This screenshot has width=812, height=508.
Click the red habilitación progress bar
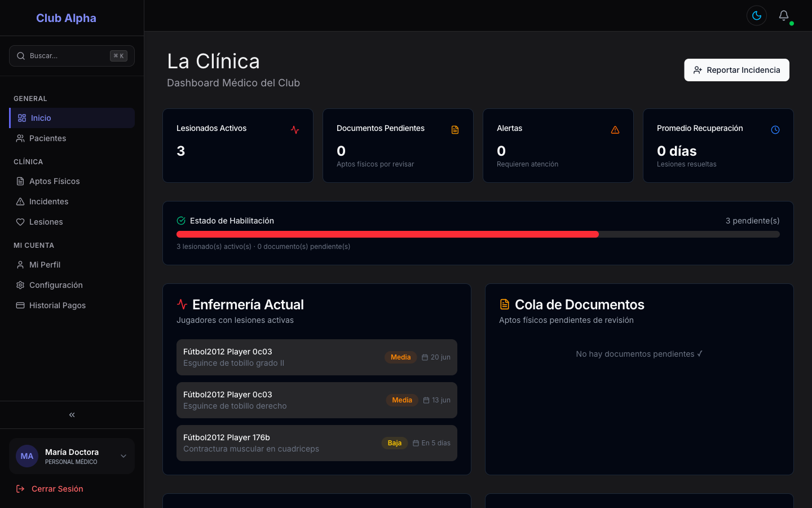(387, 234)
